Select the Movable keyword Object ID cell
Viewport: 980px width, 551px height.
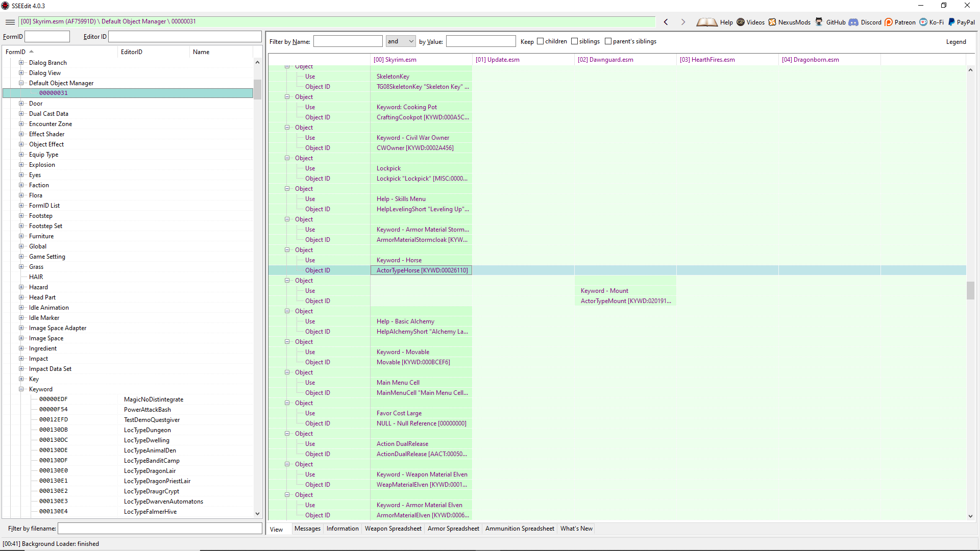coord(421,362)
